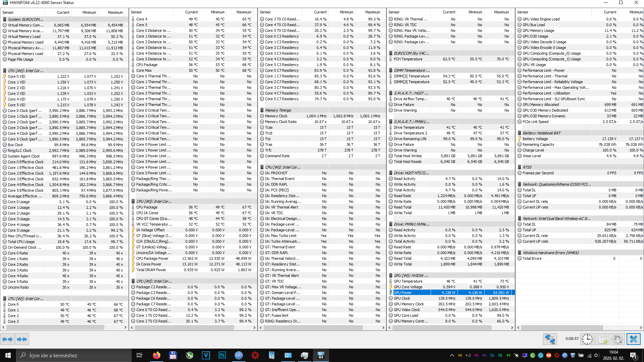This screenshot has width=644, height=362.
Task: Click the HWiNFO taskbar icon
Action: click(321, 355)
